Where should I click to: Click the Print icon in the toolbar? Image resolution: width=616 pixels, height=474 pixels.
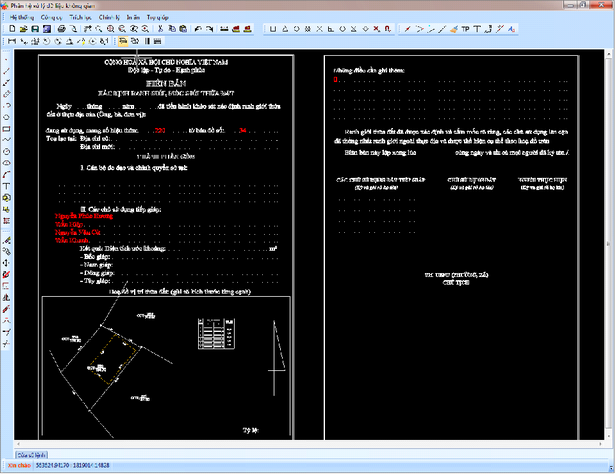point(60,30)
